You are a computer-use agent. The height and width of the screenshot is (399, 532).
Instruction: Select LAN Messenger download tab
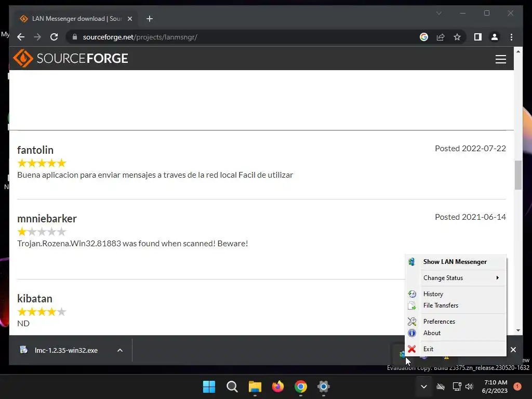point(76,19)
